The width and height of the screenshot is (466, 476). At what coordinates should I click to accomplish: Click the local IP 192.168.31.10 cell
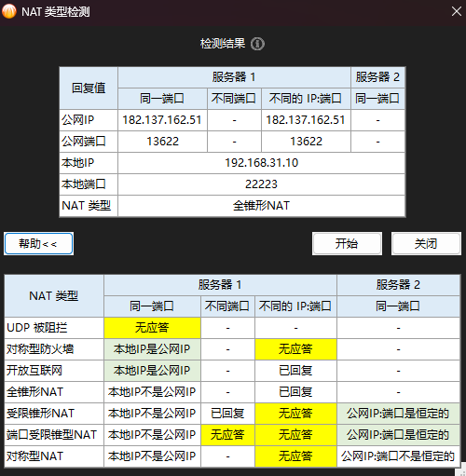[261, 163]
